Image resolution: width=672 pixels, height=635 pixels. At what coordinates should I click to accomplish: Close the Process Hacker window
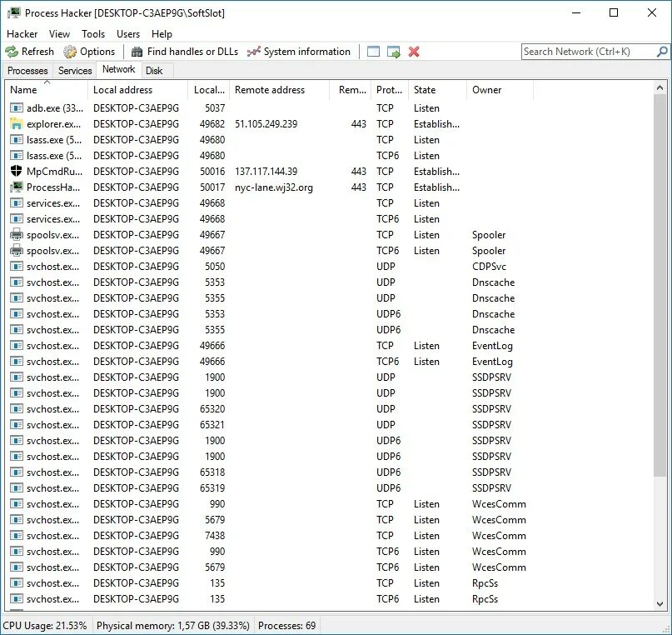point(651,12)
